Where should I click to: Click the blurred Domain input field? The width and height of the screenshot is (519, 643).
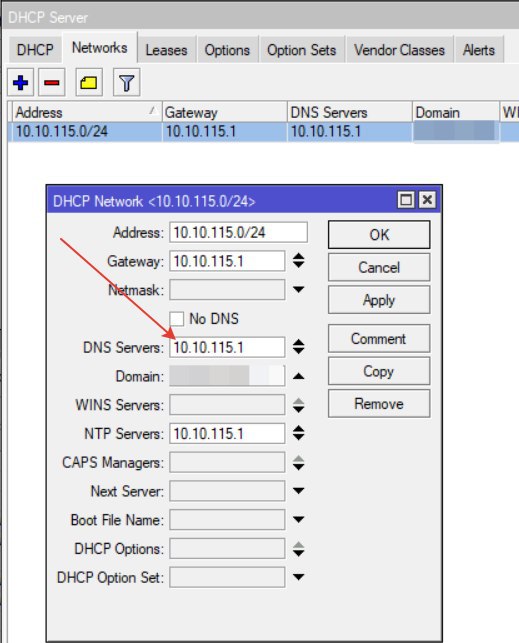tap(227, 376)
